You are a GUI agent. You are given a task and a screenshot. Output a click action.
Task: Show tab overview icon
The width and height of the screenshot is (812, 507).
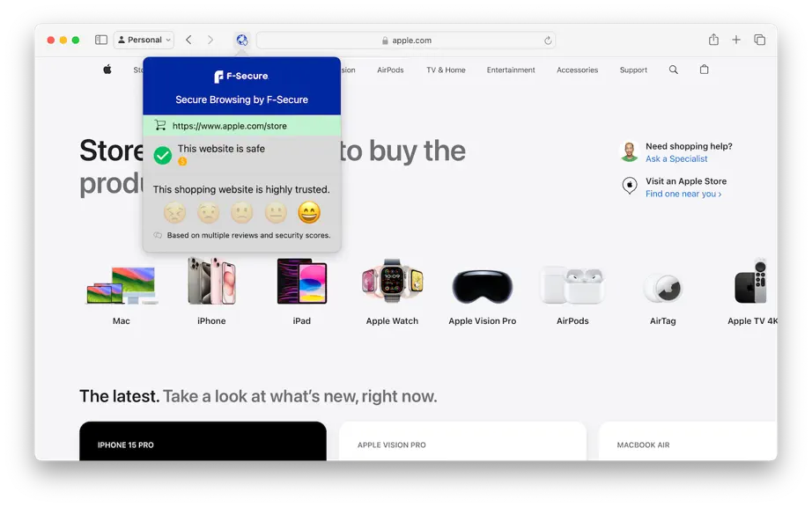[759, 40]
